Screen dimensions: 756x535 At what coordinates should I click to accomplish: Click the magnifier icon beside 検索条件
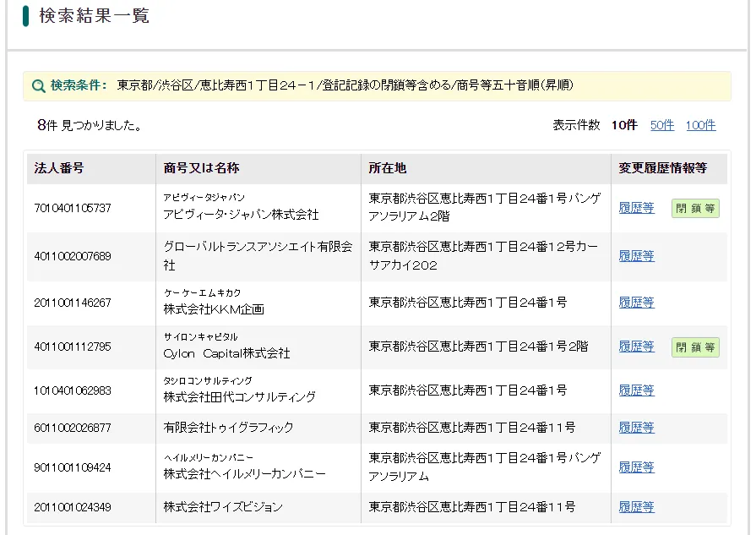coord(38,86)
